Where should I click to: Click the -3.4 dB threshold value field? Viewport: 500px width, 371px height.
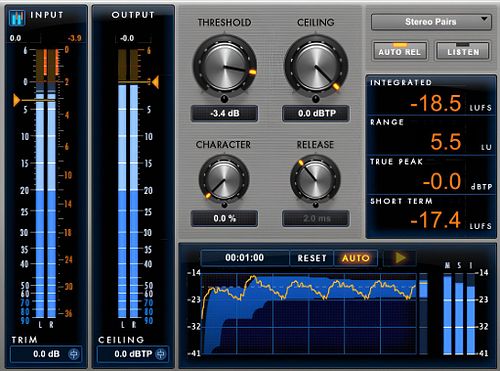coord(224,113)
